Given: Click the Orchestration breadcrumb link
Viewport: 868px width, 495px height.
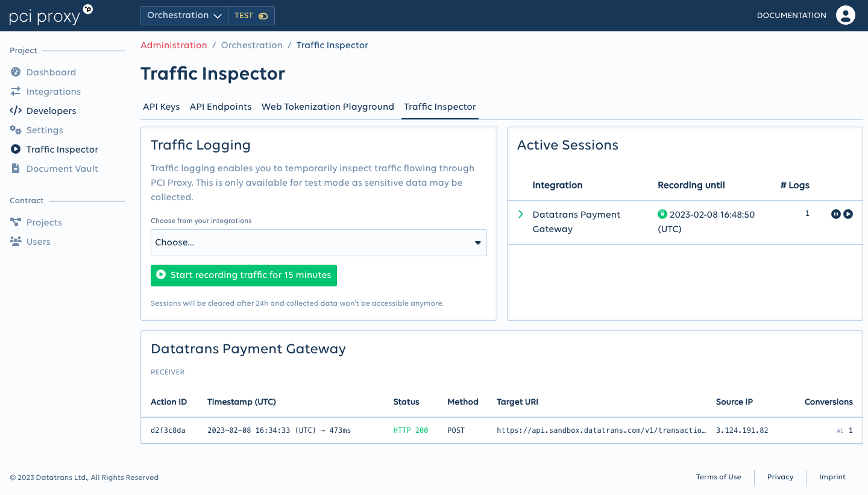Looking at the screenshot, I should point(252,45).
